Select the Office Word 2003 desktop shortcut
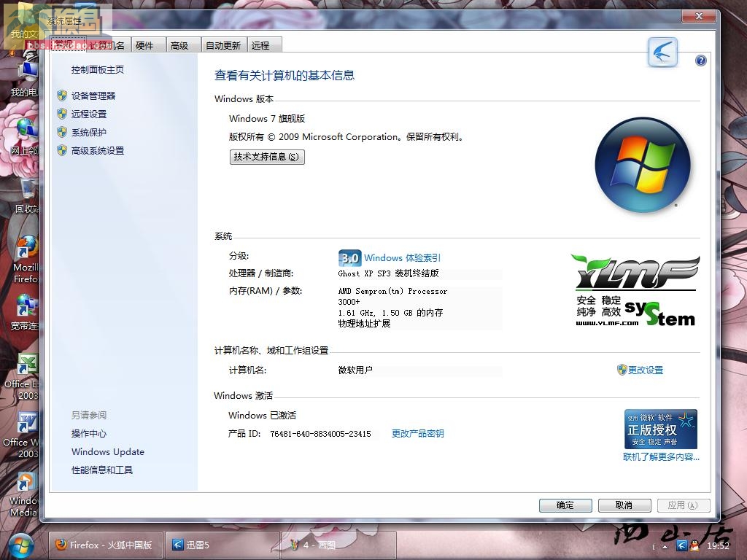Image resolution: width=747 pixels, height=560 pixels. [22, 436]
